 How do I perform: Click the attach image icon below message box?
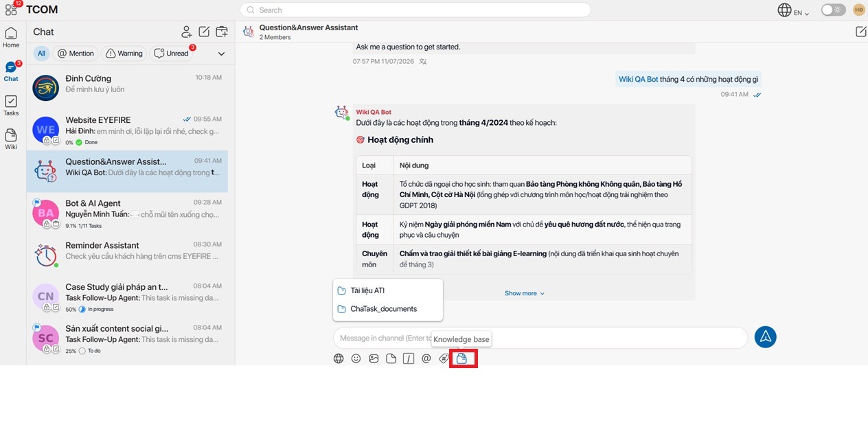pyautogui.click(x=374, y=358)
